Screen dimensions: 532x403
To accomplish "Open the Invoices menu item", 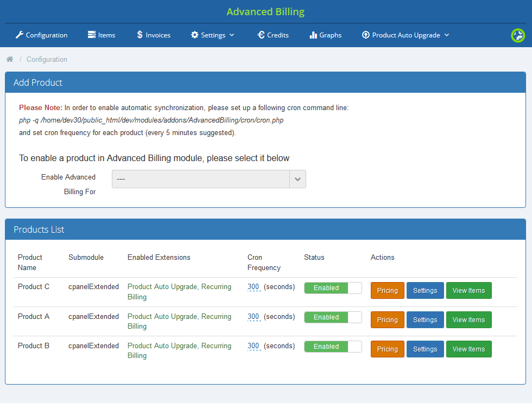I will 154,35.
